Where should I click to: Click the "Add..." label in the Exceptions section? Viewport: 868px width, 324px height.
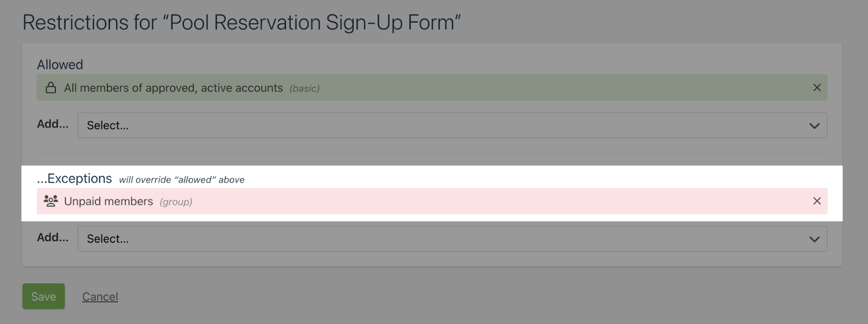tap(53, 237)
